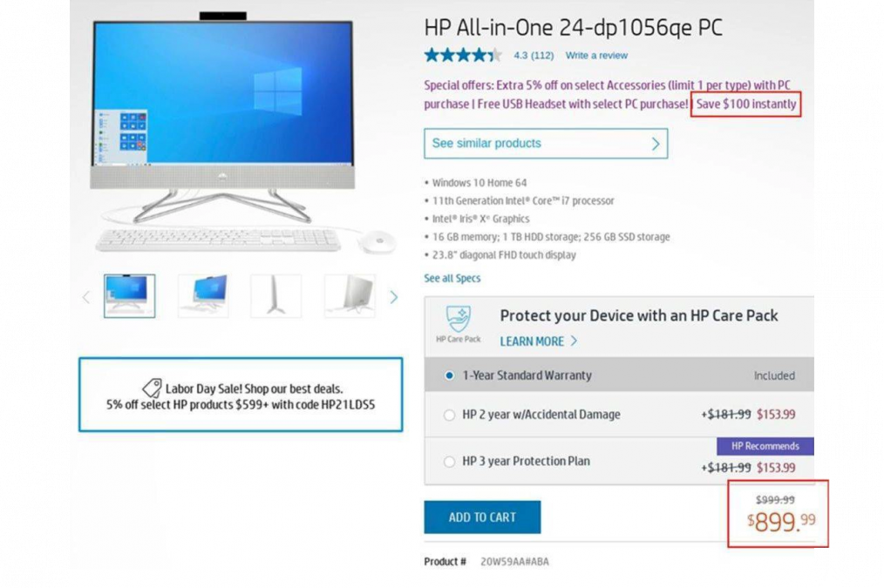The width and height of the screenshot is (884, 588).
Task: Click the star rating icons
Action: pyautogui.click(x=463, y=55)
